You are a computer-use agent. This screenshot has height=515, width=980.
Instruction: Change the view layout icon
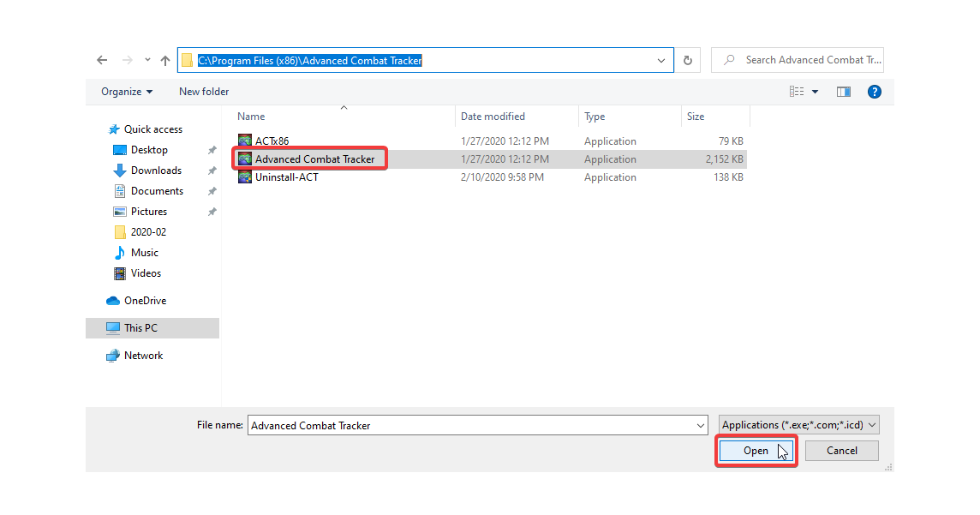point(797,91)
